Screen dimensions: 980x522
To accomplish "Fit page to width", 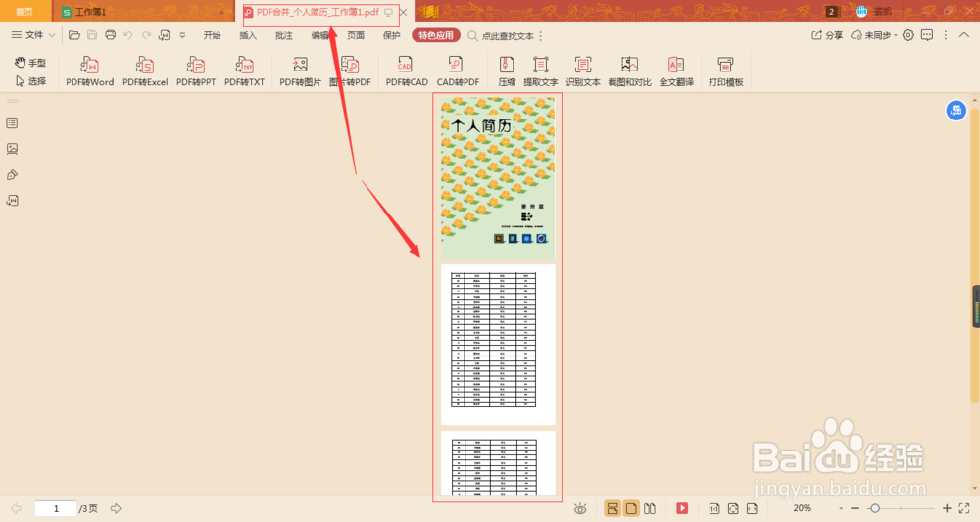I will pyautogui.click(x=752, y=509).
